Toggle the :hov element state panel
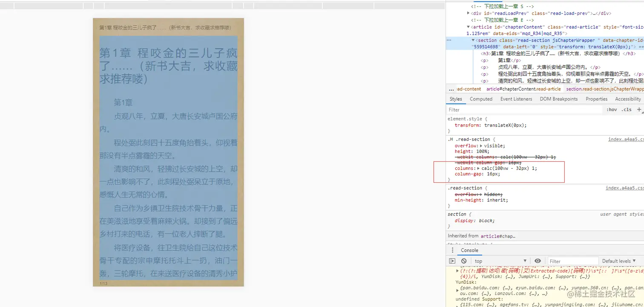This screenshot has width=644, height=307. [x=612, y=109]
